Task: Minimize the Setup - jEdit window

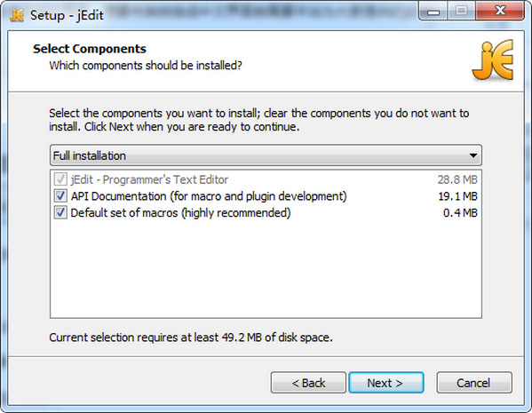Action: pos(433,12)
